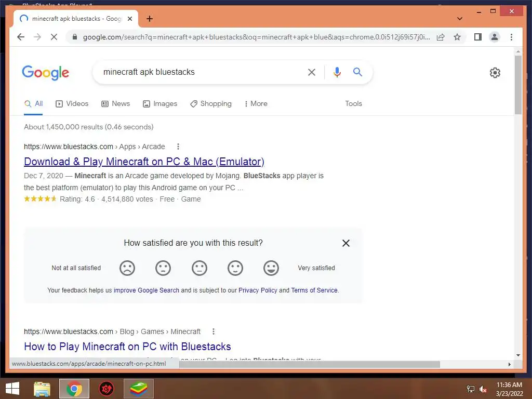Click the scroll down arrow
The width and height of the screenshot is (532, 399).
(518, 355)
